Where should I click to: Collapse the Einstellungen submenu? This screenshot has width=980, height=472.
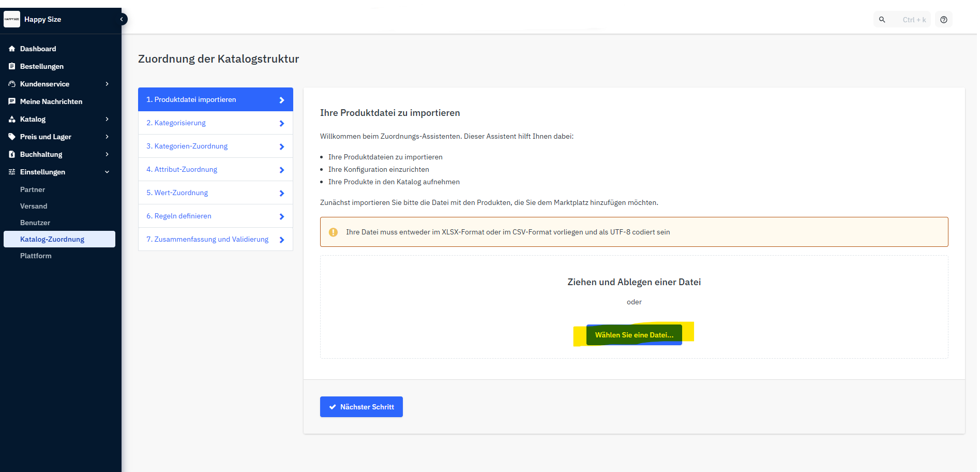107,172
